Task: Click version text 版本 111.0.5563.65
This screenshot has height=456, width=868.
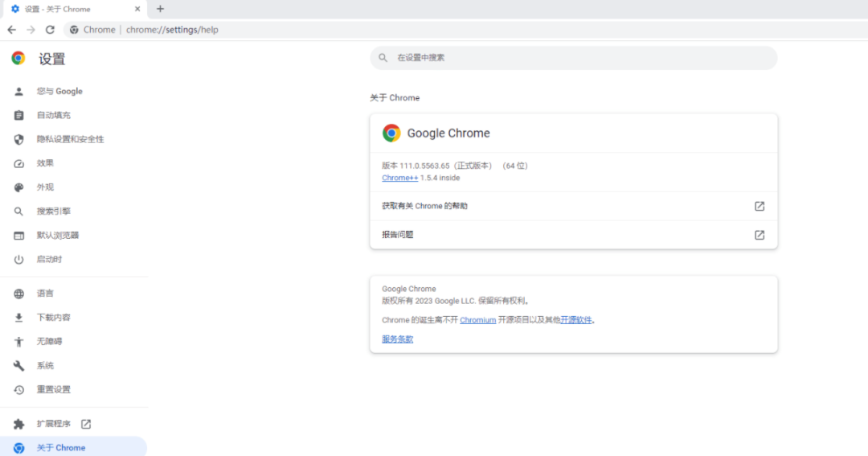Action: coord(416,166)
